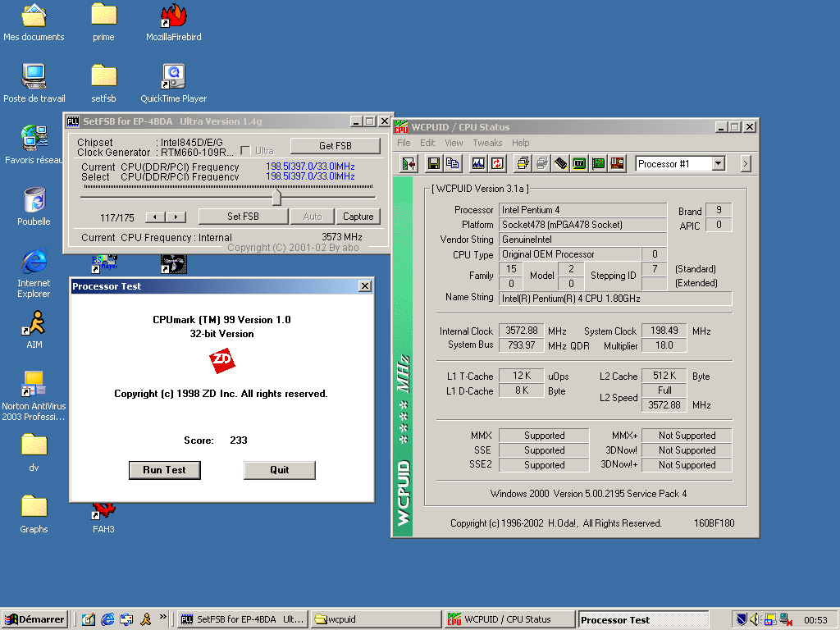Open the Help menu in WCPUID

pyautogui.click(x=520, y=143)
